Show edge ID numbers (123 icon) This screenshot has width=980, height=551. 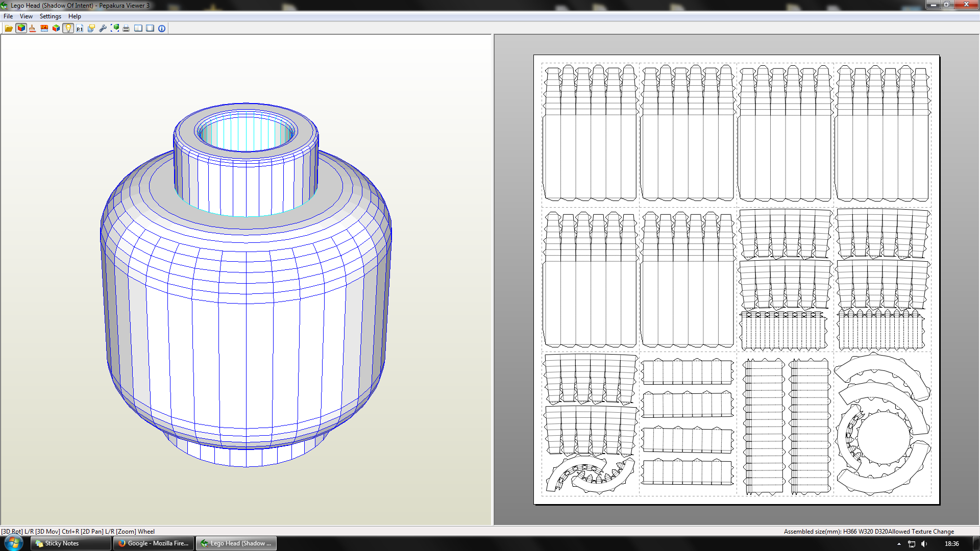[44, 29]
